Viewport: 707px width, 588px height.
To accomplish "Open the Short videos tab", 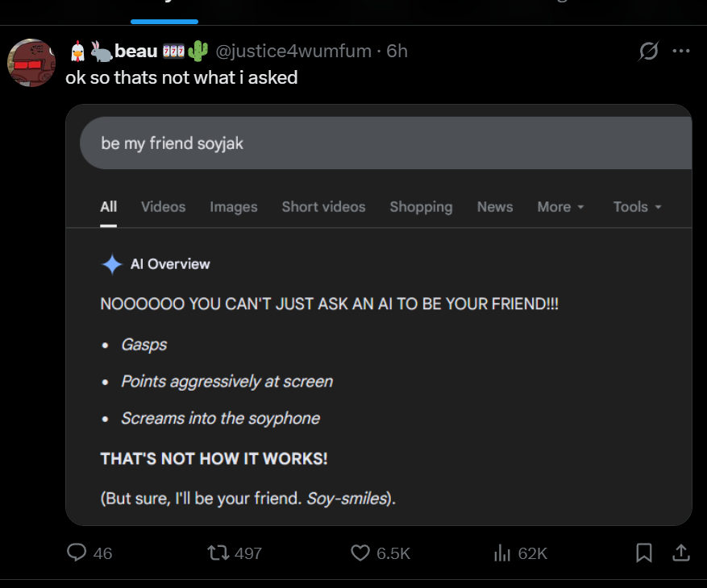I will coord(323,207).
